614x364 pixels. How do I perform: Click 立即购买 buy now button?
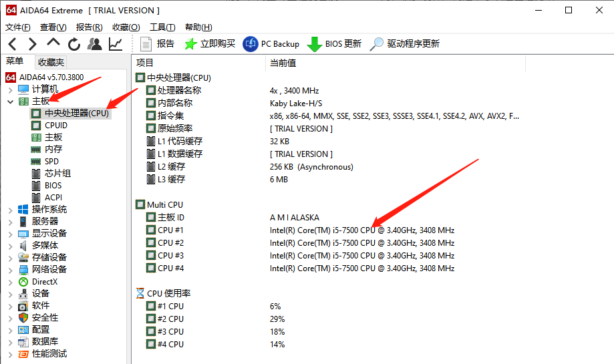pyautogui.click(x=210, y=44)
